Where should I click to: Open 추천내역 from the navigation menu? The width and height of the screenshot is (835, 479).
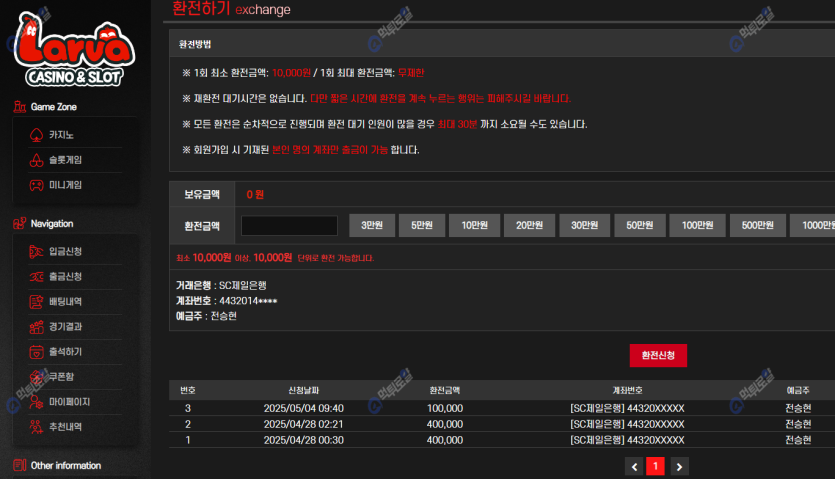[65, 427]
